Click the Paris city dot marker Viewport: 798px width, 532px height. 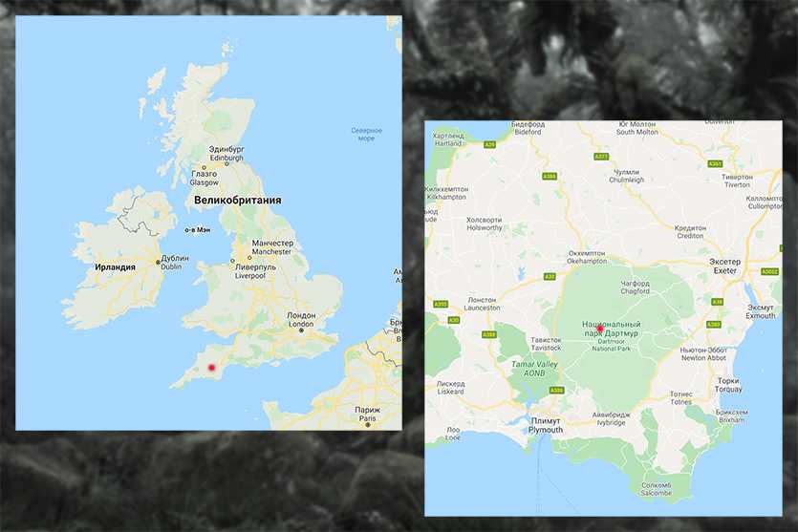[368, 425]
